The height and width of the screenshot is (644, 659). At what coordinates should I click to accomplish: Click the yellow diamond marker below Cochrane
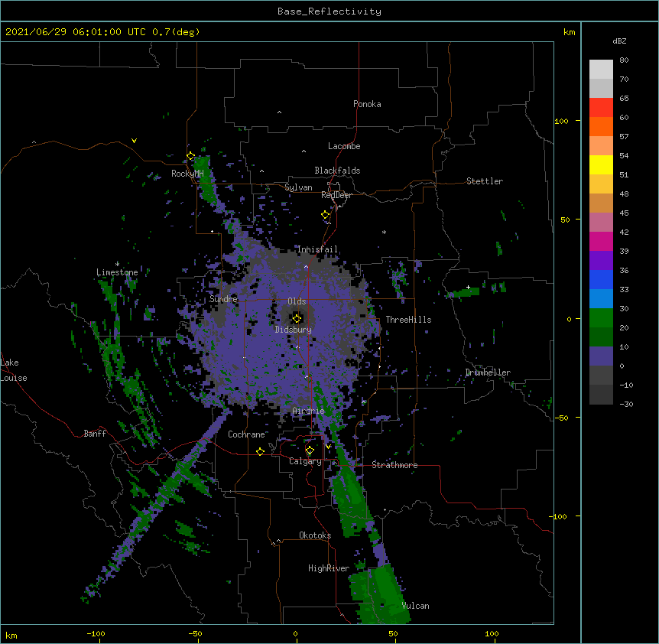click(260, 451)
